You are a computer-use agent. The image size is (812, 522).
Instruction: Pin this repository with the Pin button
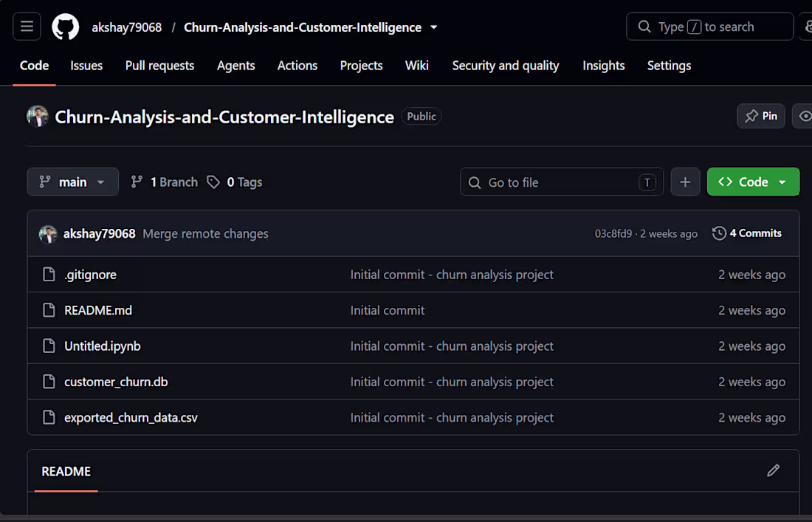[761, 116]
